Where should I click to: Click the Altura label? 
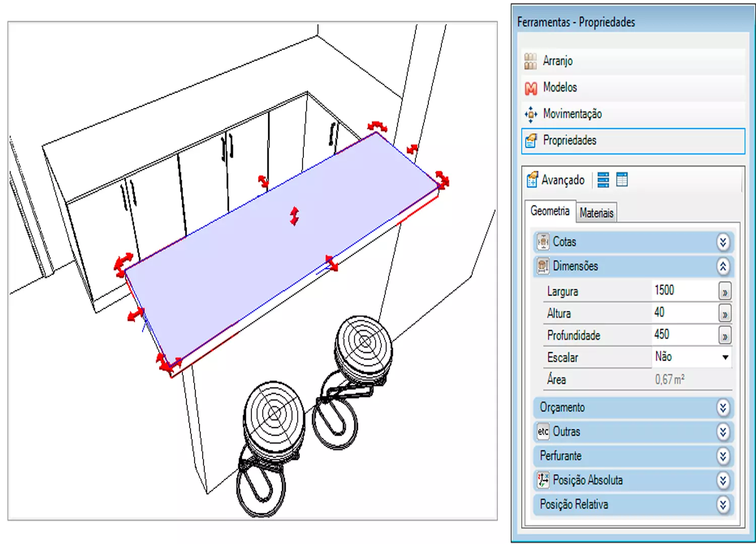(559, 314)
